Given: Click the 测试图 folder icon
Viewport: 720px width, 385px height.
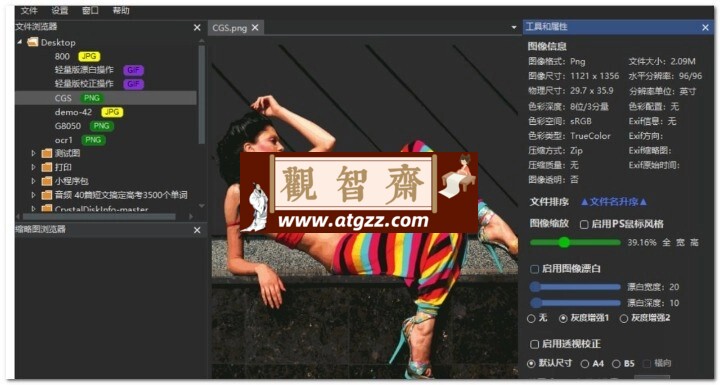Looking at the screenshot, I should (47, 153).
